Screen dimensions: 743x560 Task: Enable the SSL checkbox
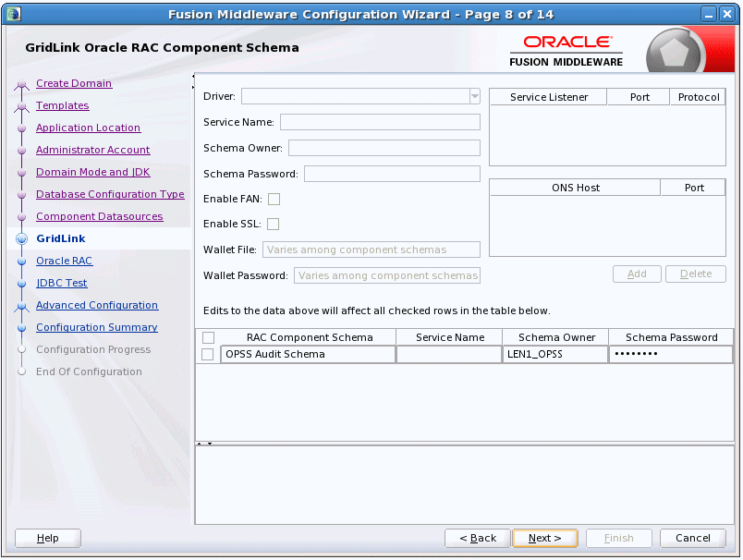(273, 224)
